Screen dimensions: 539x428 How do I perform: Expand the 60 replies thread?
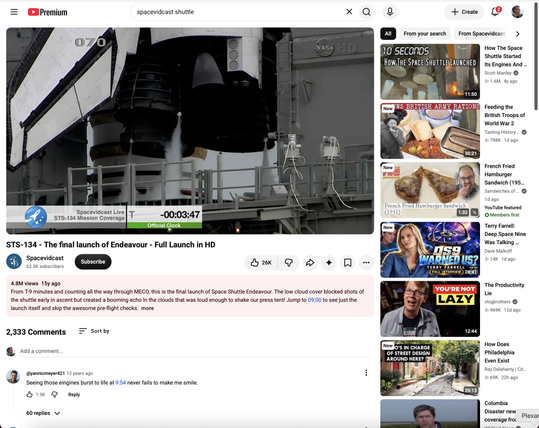pos(43,413)
